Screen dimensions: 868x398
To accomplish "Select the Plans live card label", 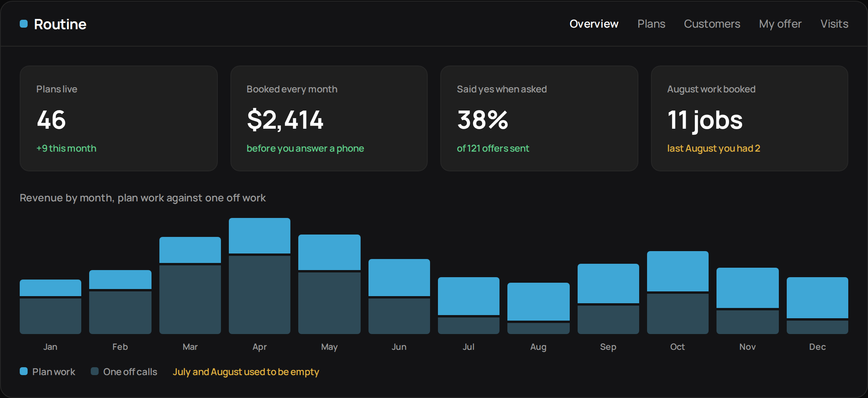I will [57, 89].
